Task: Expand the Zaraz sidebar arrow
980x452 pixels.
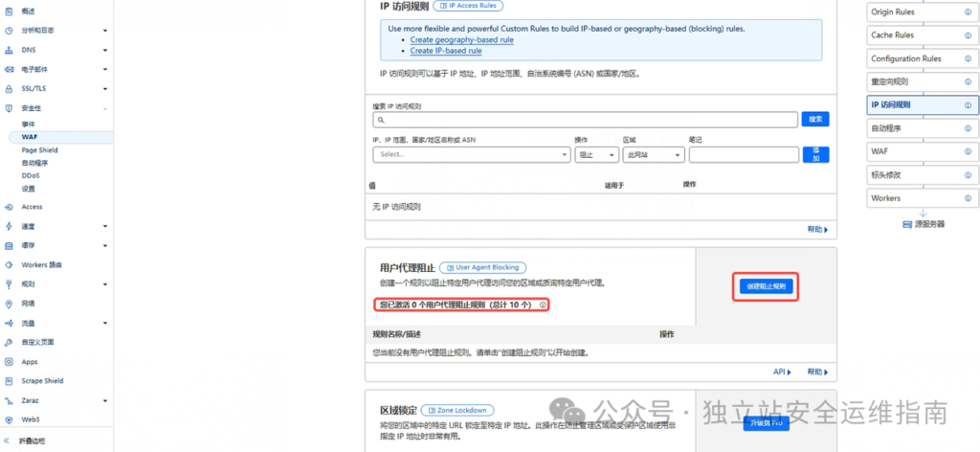Action: 105,400
